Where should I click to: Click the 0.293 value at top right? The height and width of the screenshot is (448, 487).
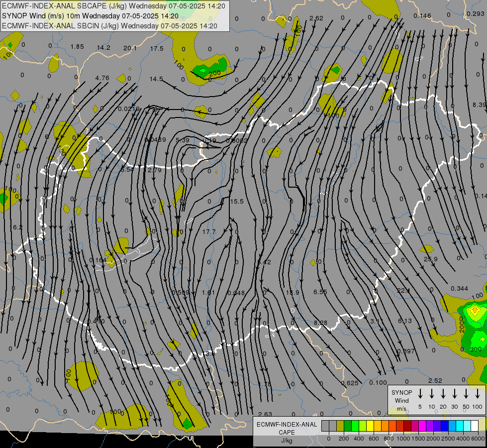click(476, 13)
